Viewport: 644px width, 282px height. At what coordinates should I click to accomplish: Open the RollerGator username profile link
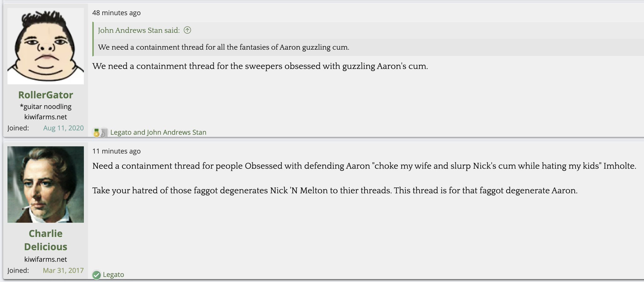[x=46, y=95]
